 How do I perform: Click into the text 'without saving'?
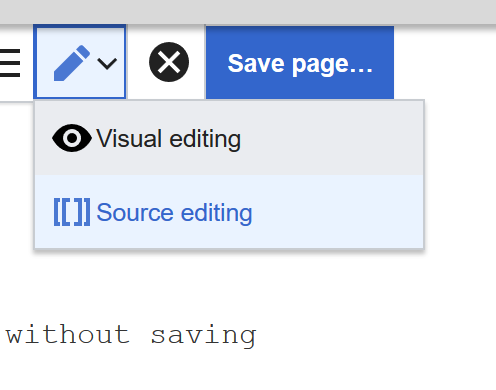(131, 335)
